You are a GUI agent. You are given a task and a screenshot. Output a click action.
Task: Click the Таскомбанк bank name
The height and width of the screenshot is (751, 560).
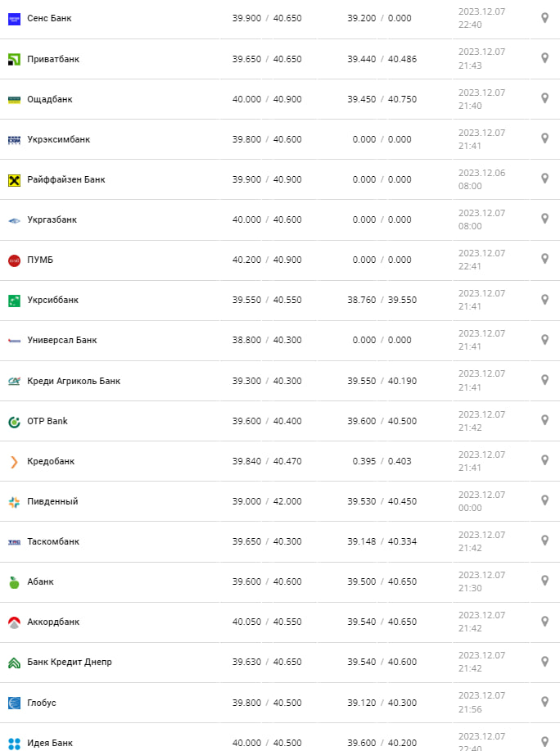[x=53, y=541]
